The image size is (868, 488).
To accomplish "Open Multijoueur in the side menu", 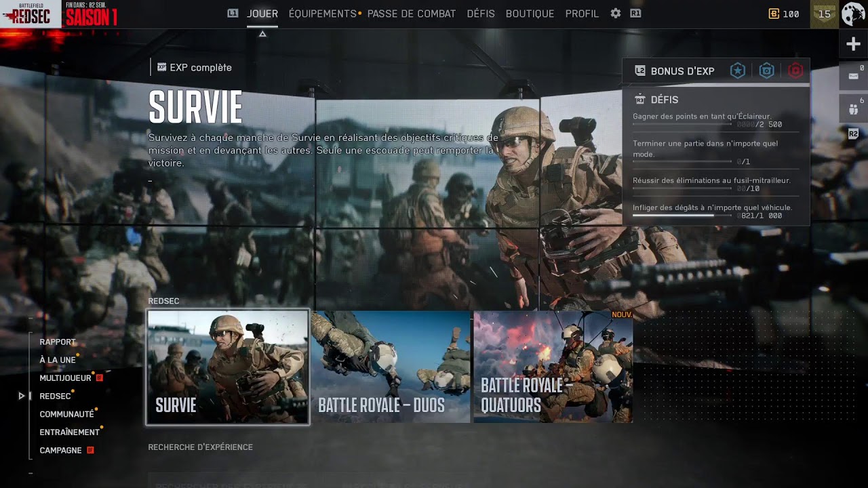I will pos(65,378).
